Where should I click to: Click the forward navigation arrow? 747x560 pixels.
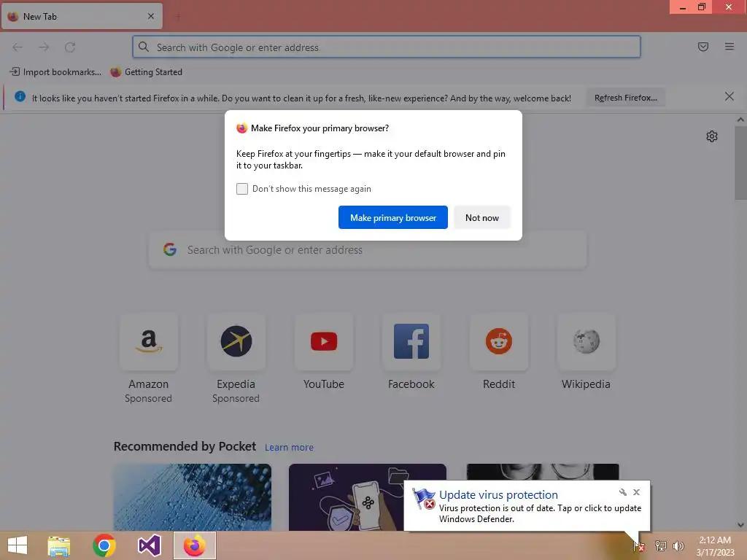point(44,47)
